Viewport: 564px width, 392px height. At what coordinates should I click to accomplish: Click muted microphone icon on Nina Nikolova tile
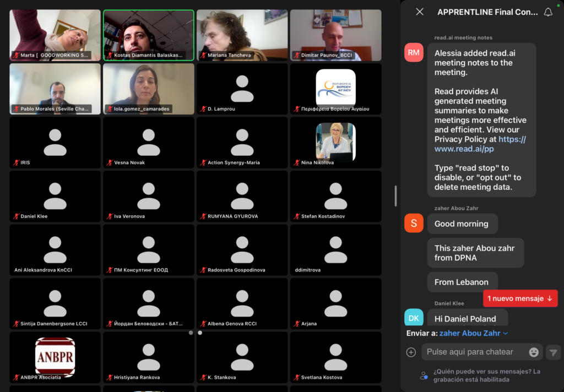(x=297, y=163)
